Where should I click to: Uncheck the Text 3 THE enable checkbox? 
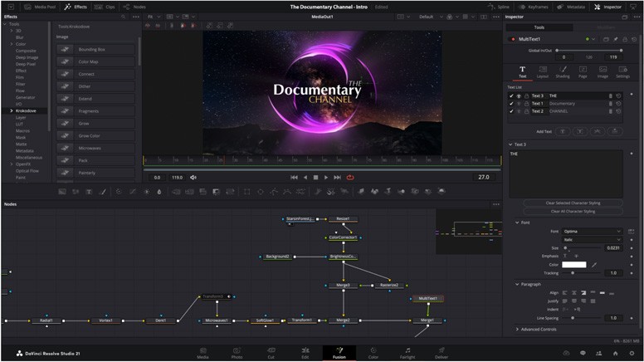(x=511, y=95)
